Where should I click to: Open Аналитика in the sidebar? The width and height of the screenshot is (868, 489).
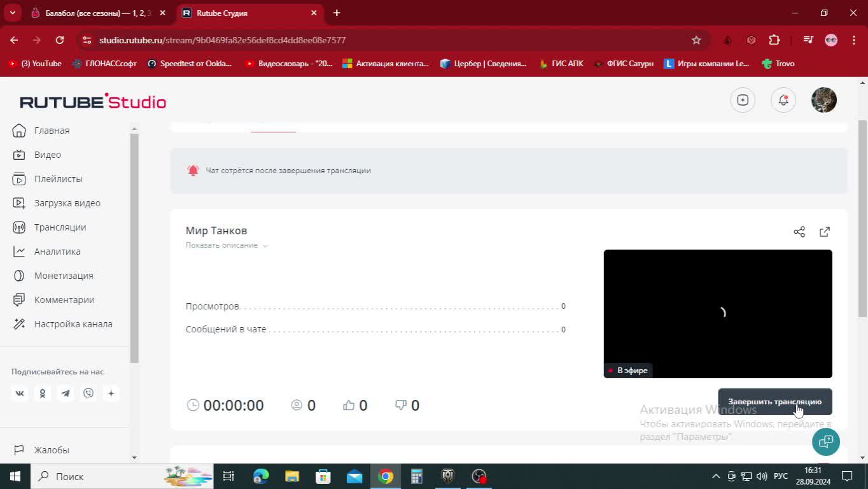coord(57,252)
